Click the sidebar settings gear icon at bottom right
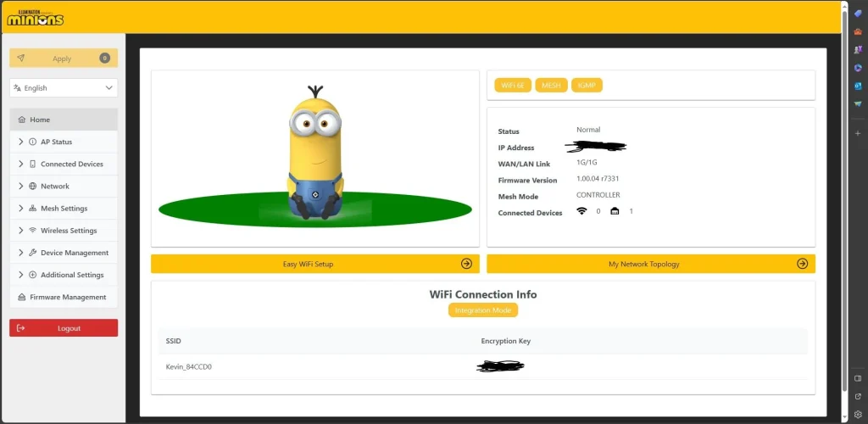This screenshot has height=424, width=868. (x=858, y=414)
